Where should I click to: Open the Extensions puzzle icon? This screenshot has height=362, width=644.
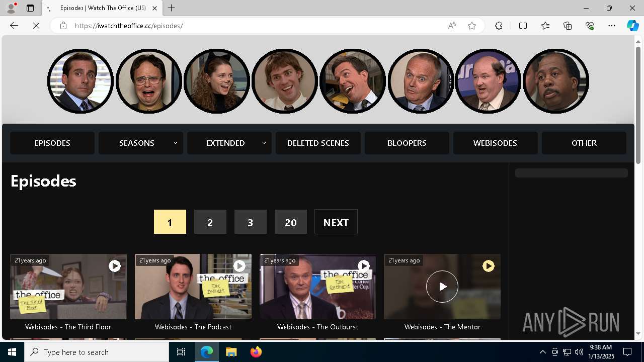(x=499, y=26)
